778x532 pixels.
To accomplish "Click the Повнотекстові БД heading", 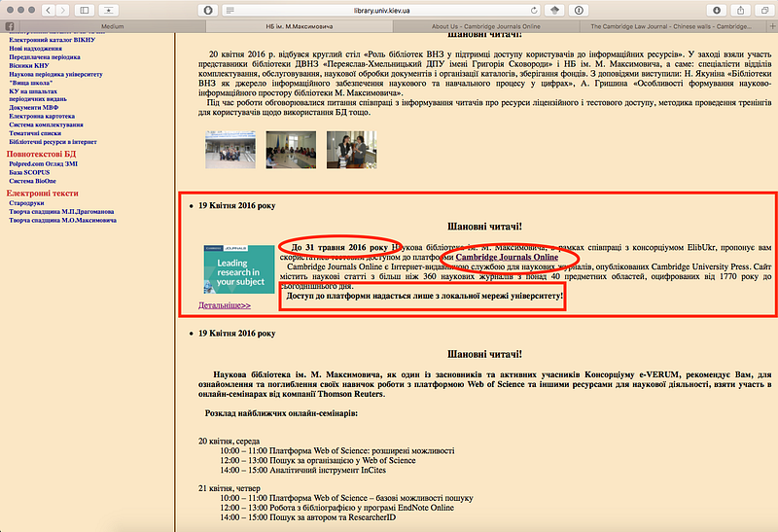I will pos(41,154).
